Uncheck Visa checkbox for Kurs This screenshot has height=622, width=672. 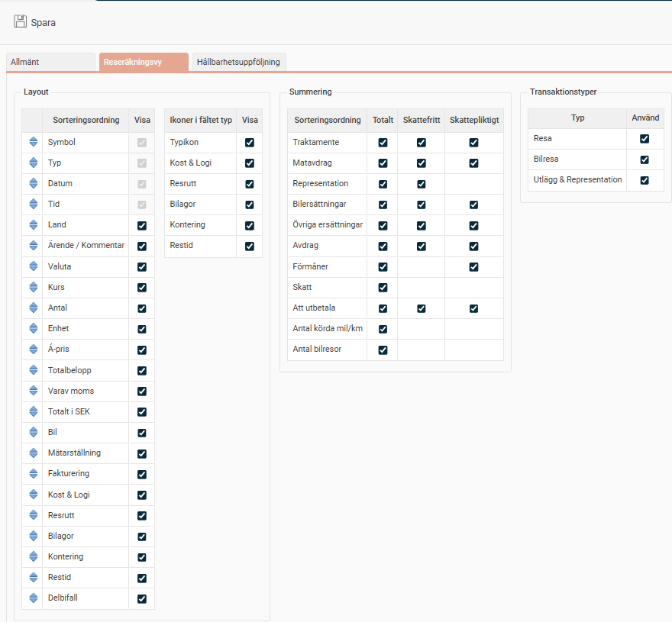click(x=142, y=288)
